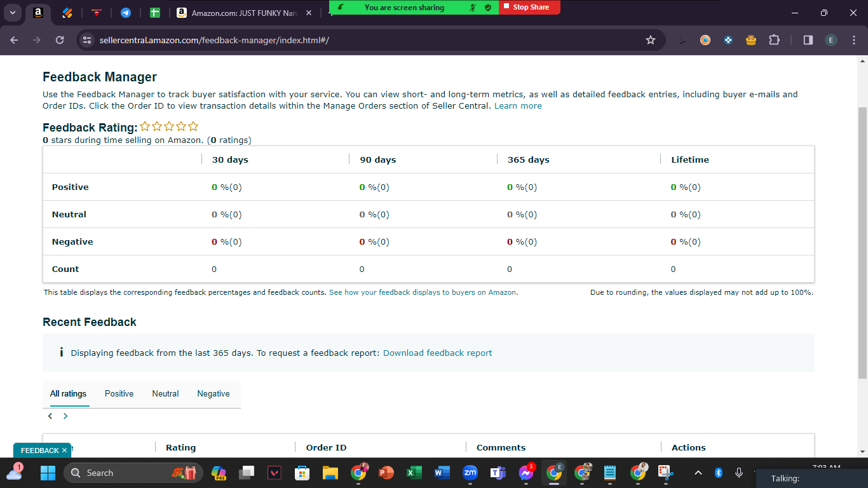Viewport: 868px width, 488px height.
Task: Click the Feedback Rating stars
Action: click(x=169, y=126)
